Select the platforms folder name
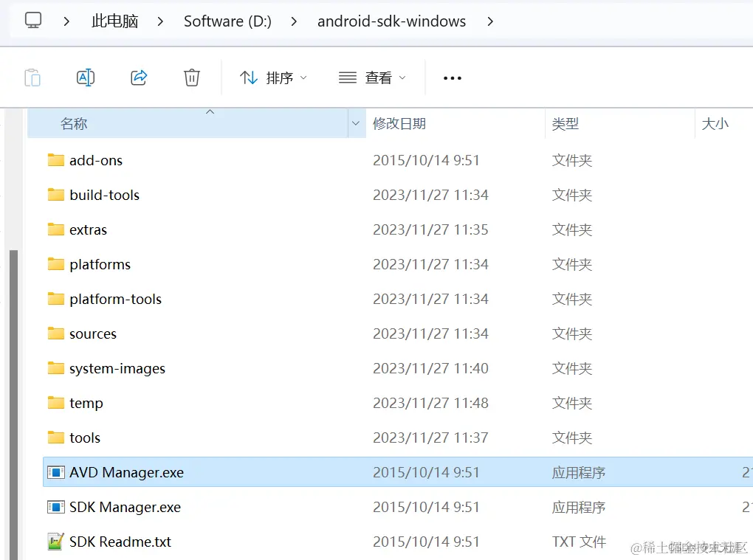The width and height of the screenshot is (753, 560). 100,264
